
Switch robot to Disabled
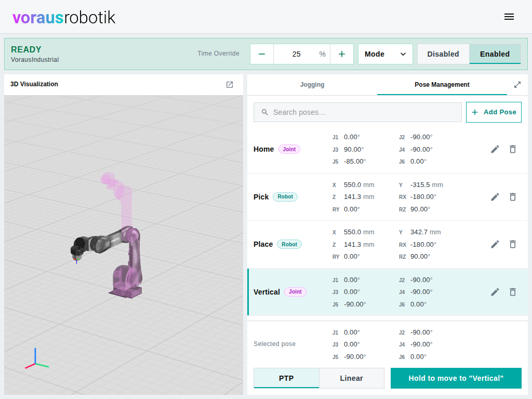(x=443, y=54)
